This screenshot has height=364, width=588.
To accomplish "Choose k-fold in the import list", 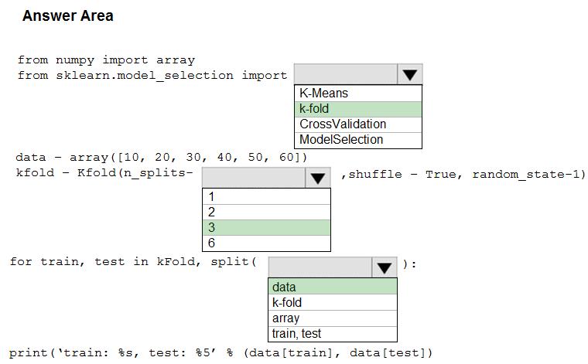I will (358, 109).
